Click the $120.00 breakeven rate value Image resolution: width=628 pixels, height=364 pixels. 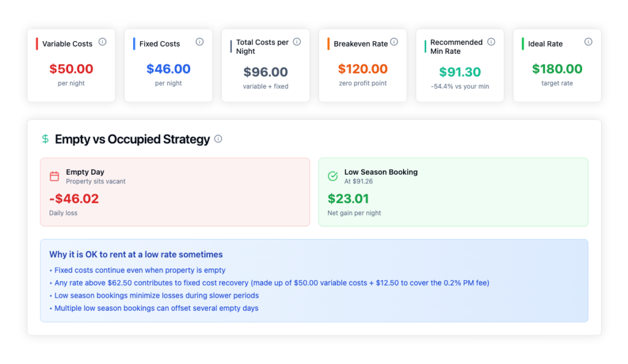[x=363, y=69]
